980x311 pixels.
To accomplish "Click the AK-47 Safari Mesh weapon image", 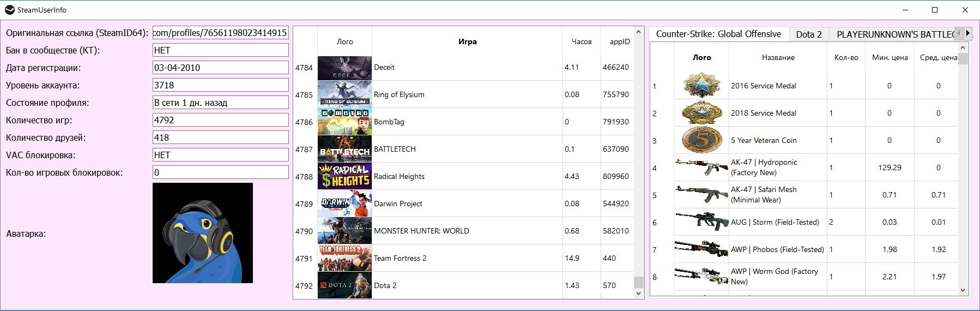I will (x=702, y=194).
